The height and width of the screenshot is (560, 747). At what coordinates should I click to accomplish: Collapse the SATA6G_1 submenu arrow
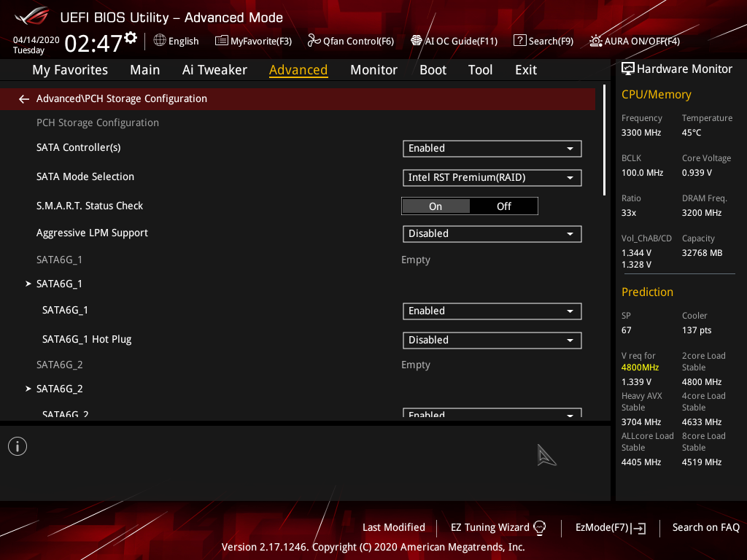(x=28, y=284)
